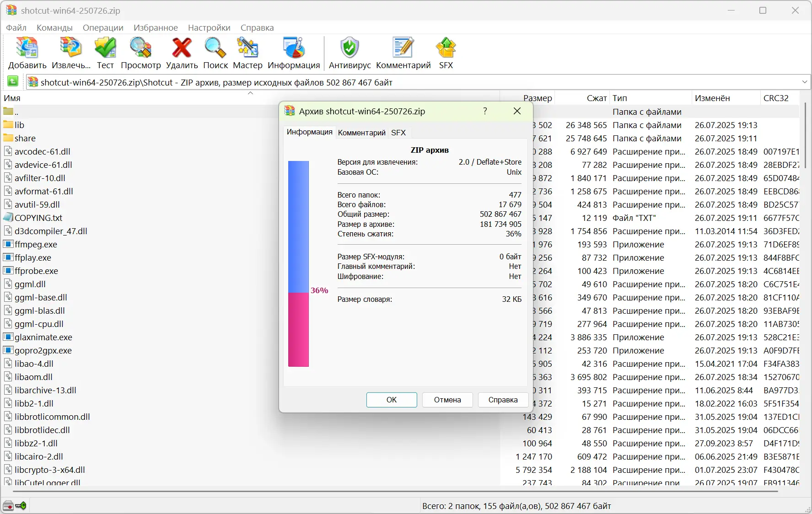The width and height of the screenshot is (812, 514).
Task: Open the Комментарий toolbar icon
Action: click(x=403, y=48)
